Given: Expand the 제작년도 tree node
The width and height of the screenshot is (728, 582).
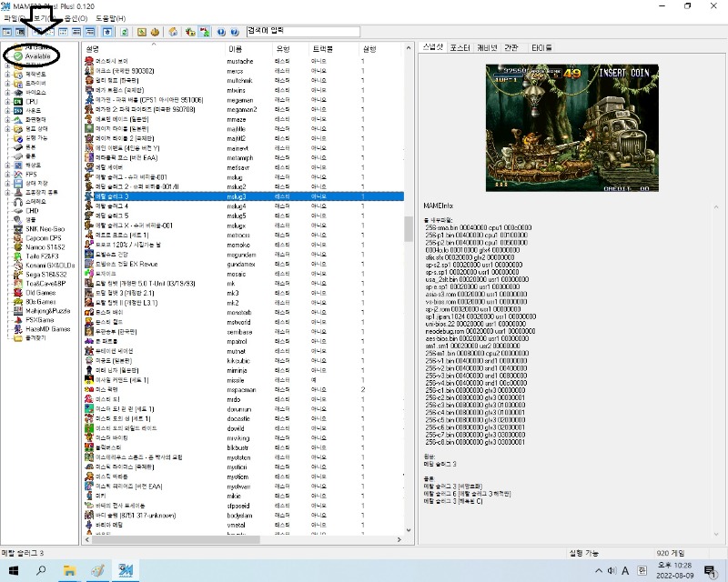Looking at the screenshot, I should click(x=7, y=75).
